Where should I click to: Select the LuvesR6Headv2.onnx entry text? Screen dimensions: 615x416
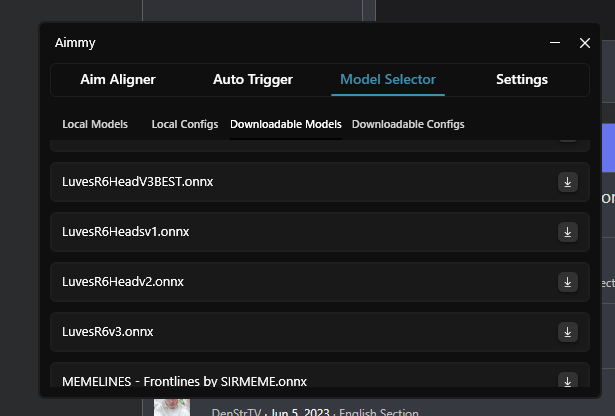tap(123, 282)
